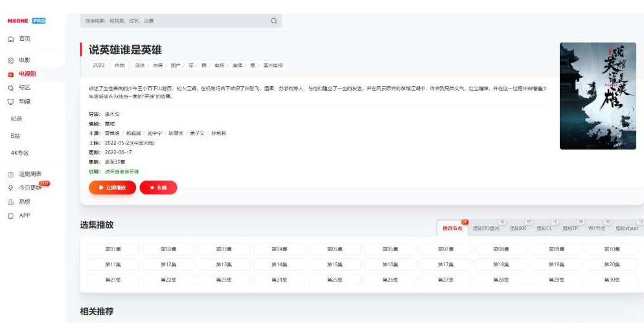Viewport: 644px width, 323px height.
Task: Focus the search input field
Action: [181, 21]
